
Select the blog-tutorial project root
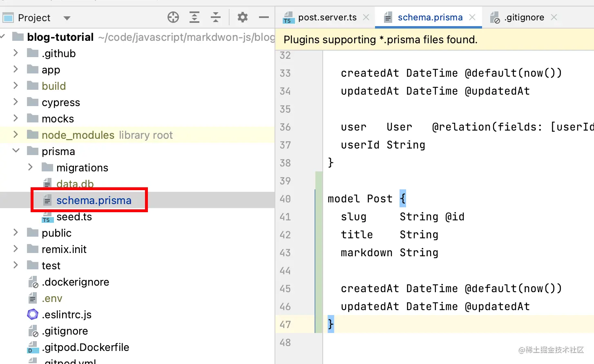coord(60,37)
